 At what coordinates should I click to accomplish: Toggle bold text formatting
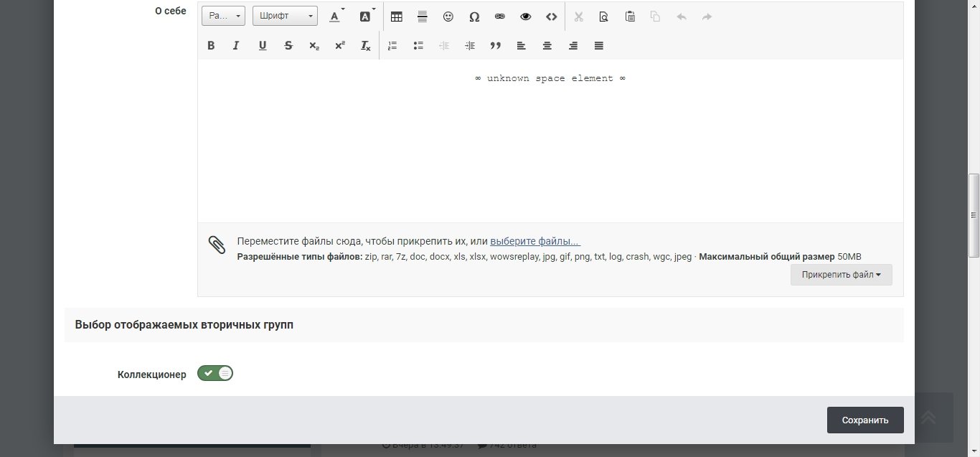click(211, 46)
